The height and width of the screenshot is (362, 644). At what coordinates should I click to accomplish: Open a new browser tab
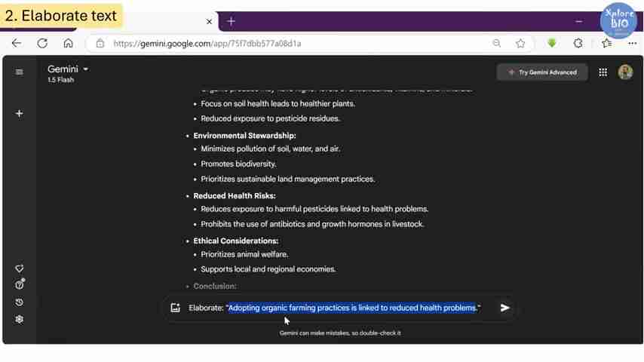pos(232,21)
